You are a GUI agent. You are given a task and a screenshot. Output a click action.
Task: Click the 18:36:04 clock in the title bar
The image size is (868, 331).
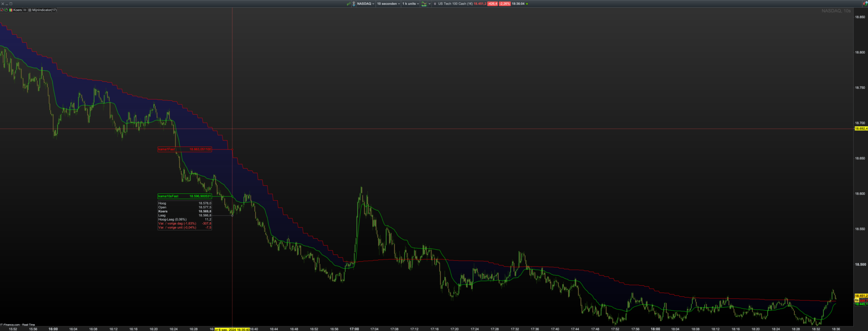(518, 4)
